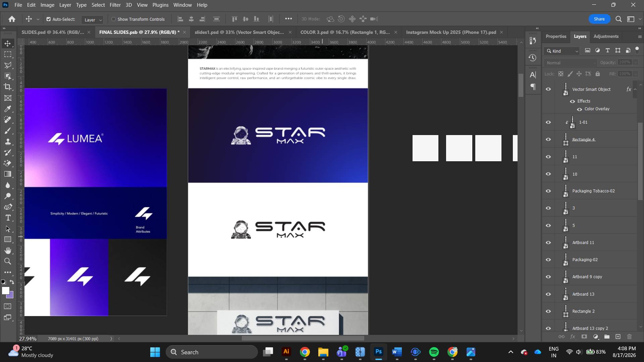The height and width of the screenshot is (362, 644).
Task: Open the Filter menu
Action: (115, 5)
